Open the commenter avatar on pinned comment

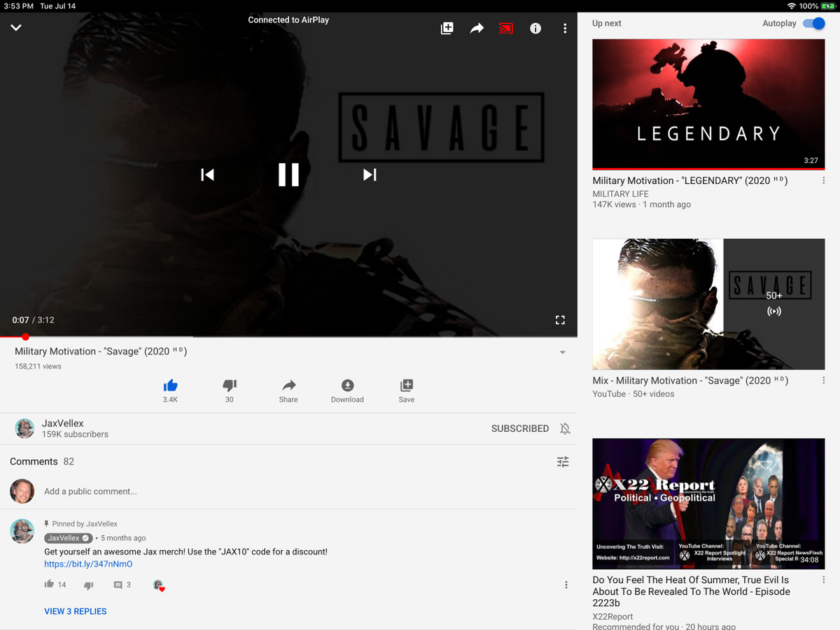(x=22, y=531)
